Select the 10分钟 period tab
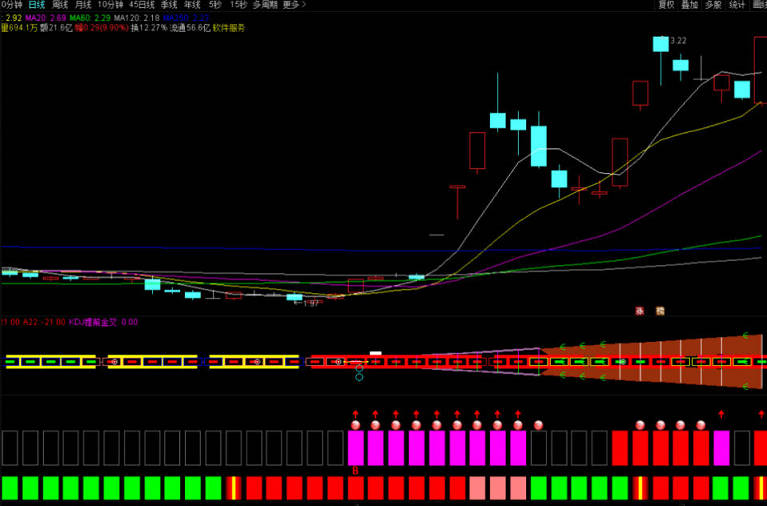 [x=111, y=5]
